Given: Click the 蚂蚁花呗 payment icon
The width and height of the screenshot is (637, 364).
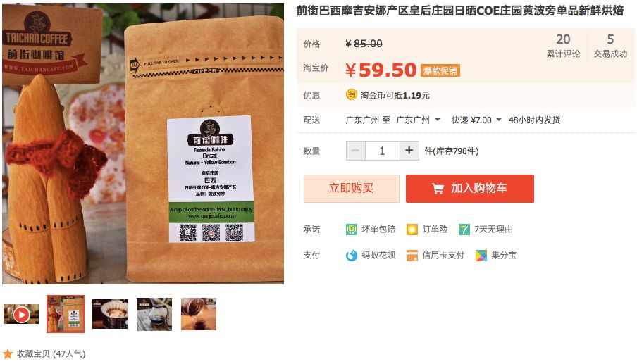Looking at the screenshot, I should tap(351, 256).
